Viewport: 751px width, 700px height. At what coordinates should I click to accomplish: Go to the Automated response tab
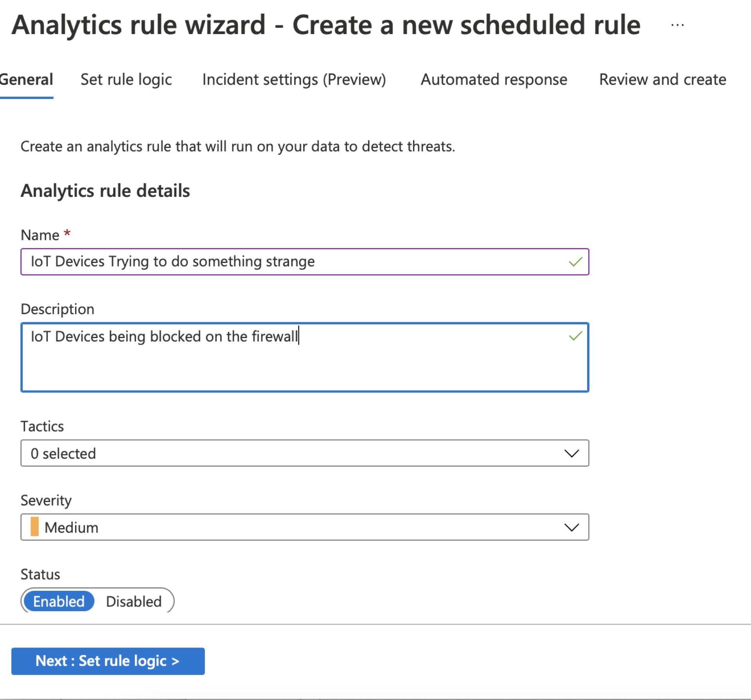494,79
